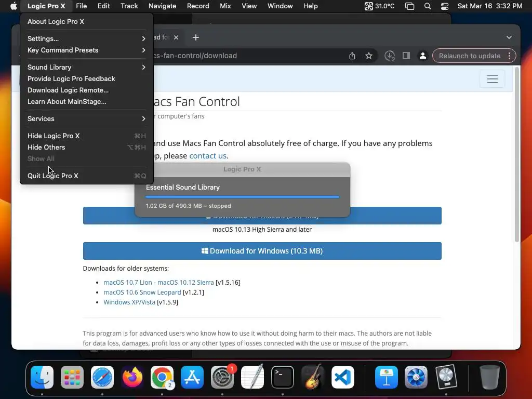Open the Navigate menu
The height and width of the screenshot is (399, 532).
tap(162, 6)
